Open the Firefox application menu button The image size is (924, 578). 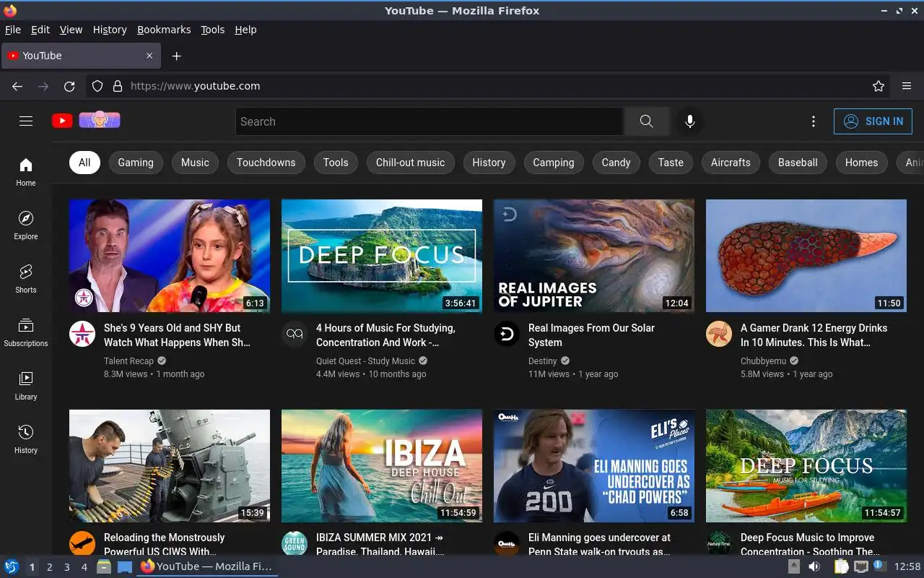[907, 86]
